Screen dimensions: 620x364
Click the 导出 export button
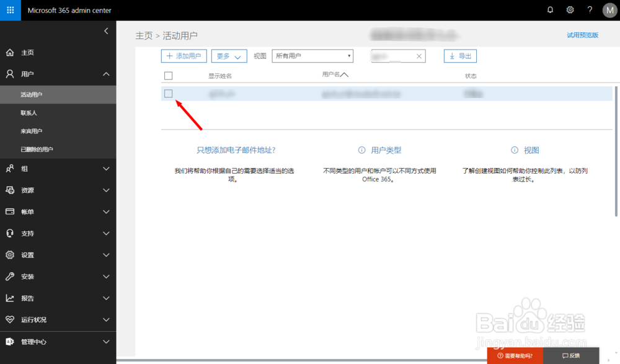pos(460,56)
